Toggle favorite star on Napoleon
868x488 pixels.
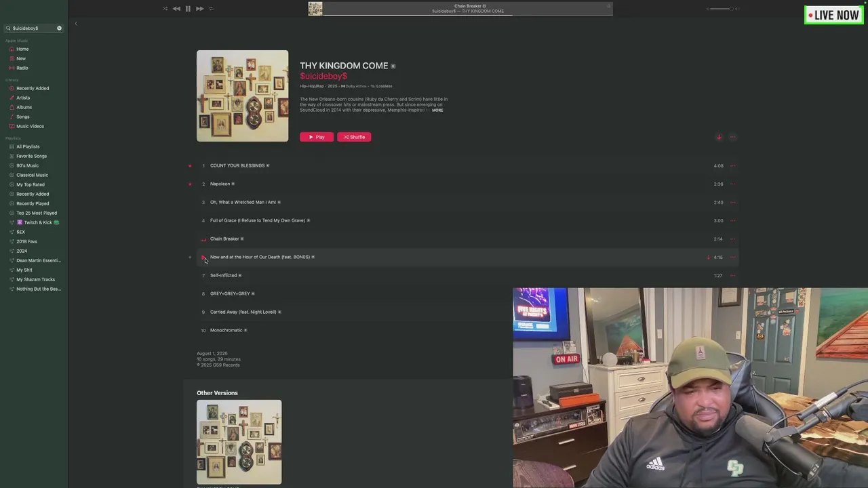tap(190, 184)
